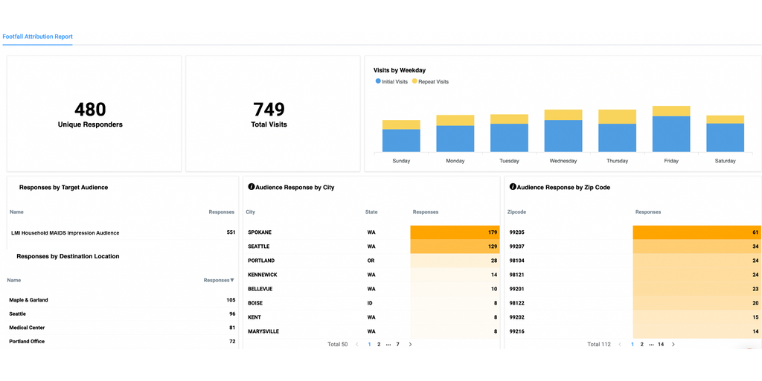Screen dimensions: 762x381
Task: Click Sunday's blue Initial Visits bar
Action: tap(401, 140)
